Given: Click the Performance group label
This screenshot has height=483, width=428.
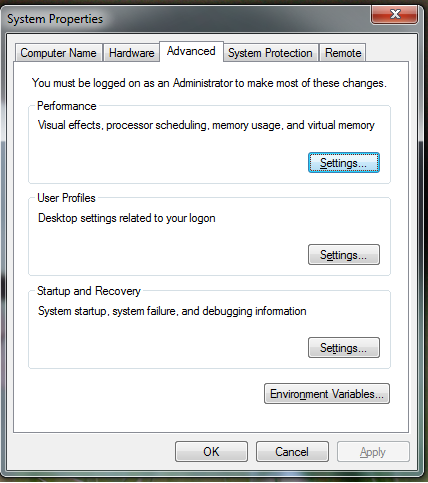Looking at the screenshot, I should coord(67,106).
